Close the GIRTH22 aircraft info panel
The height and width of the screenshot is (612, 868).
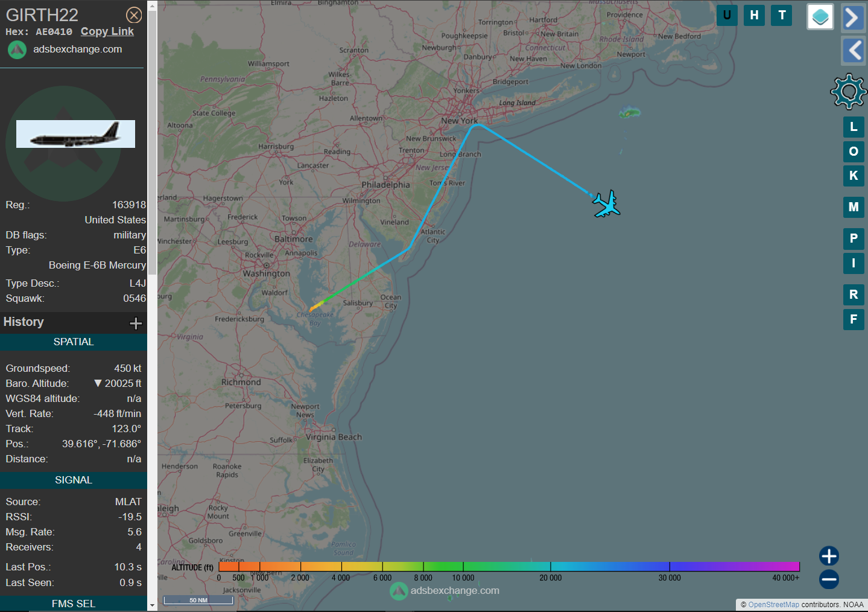click(x=134, y=15)
